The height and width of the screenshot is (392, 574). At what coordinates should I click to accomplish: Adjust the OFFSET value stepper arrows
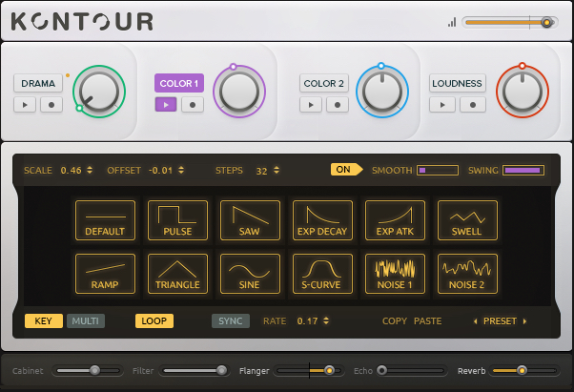pyautogui.click(x=181, y=170)
